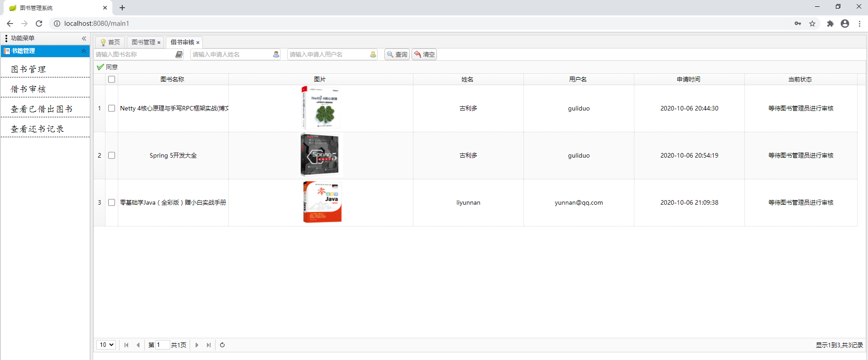Go to the first page using pagination icon
This screenshot has width=868, height=360.
click(x=126, y=345)
